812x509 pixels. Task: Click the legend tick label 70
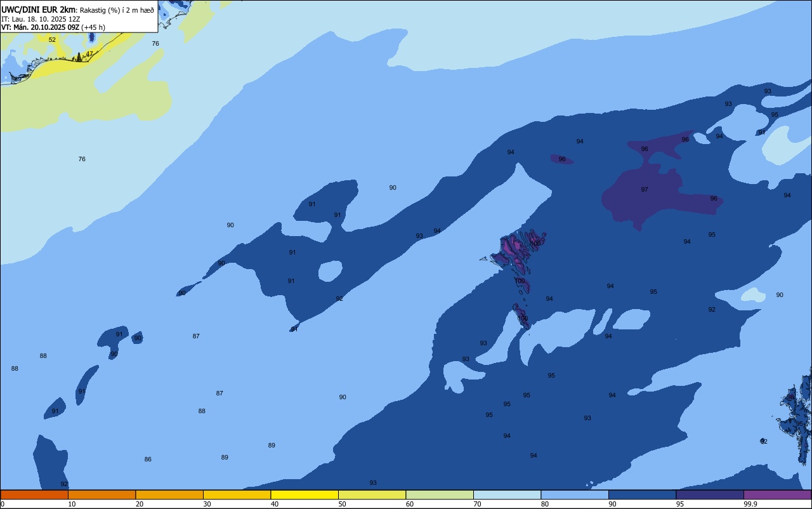tap(477, 504)
